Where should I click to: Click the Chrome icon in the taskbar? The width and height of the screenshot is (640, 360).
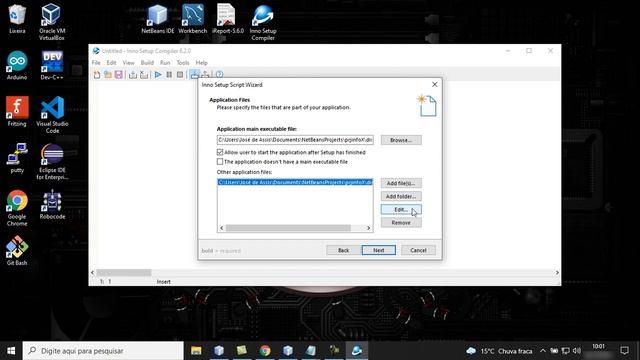tap(265, 351)
